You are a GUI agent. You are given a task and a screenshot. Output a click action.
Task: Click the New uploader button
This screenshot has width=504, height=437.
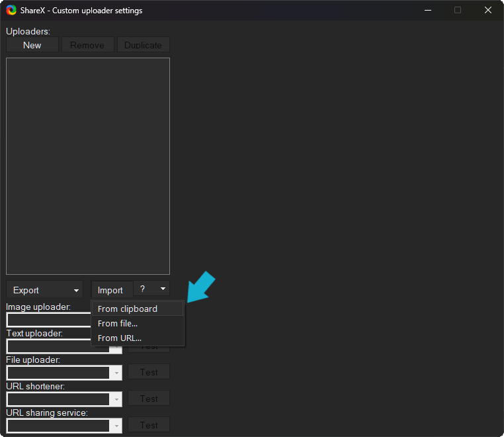(x=32, y=45)
